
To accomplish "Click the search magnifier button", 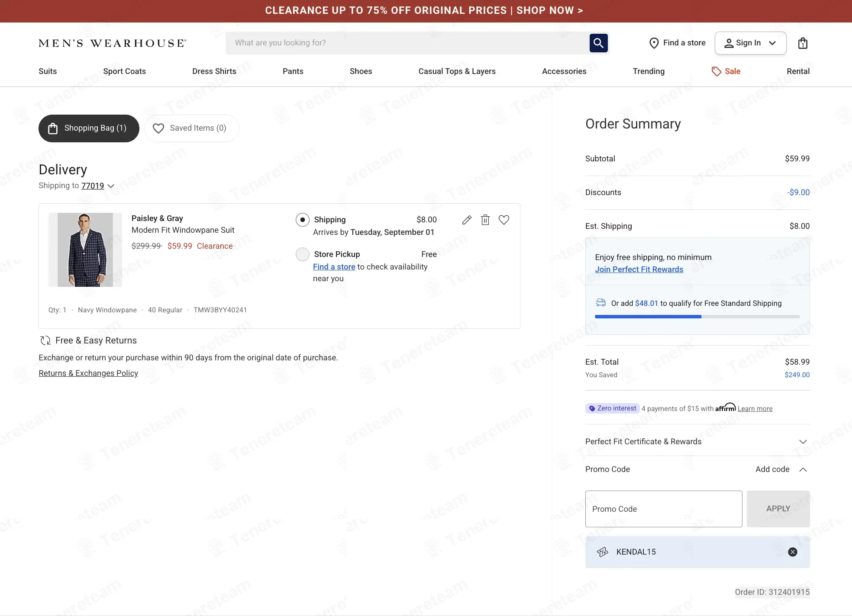I will tap(598, 43).
